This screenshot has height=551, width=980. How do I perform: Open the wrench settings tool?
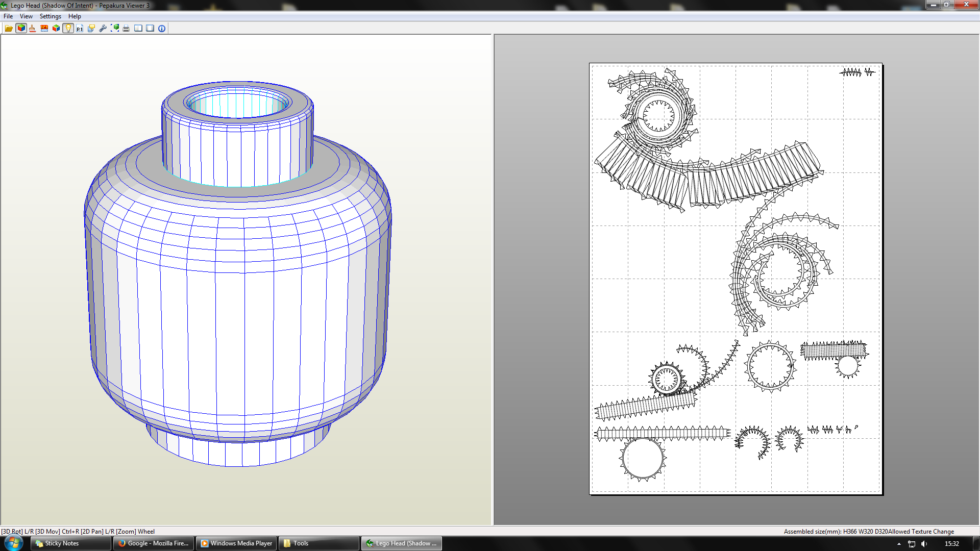tap(103, 29)
